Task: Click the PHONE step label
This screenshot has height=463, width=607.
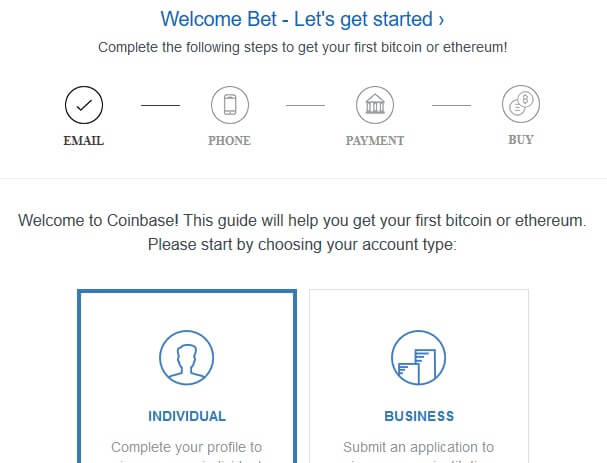Action: (x=230, y=141)
